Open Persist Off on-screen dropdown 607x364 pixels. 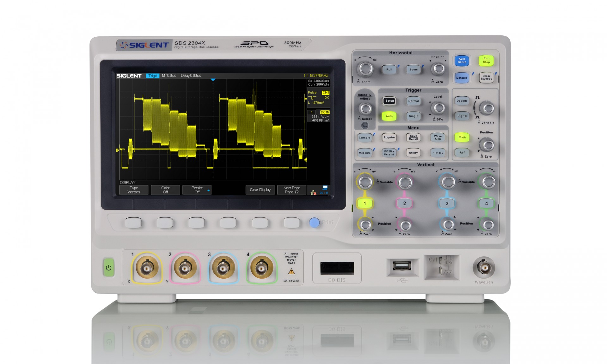tap(197, 190)
